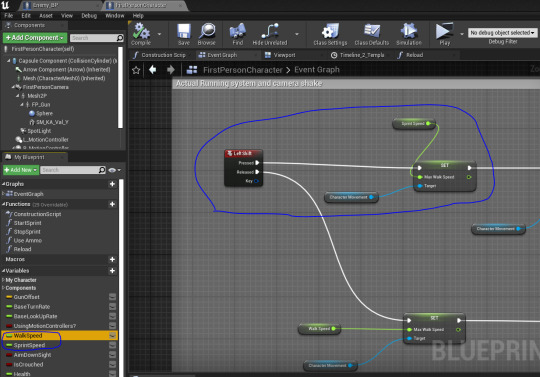Image resolution: width=540 pixels, height=377 pixels.
Task: Open Browse in content browser
Action: click(x=207, y=34)
